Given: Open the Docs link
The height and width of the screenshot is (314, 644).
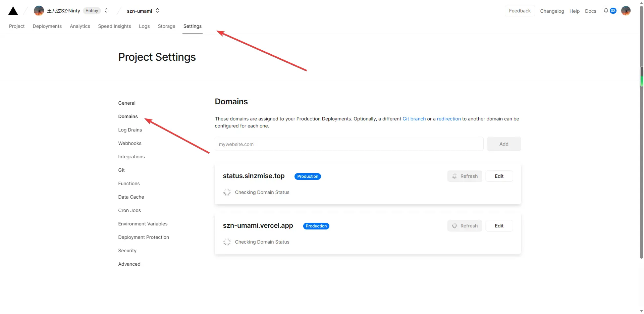Looking at the screenshot, I should pyautogui.click(x=591, y=11).
